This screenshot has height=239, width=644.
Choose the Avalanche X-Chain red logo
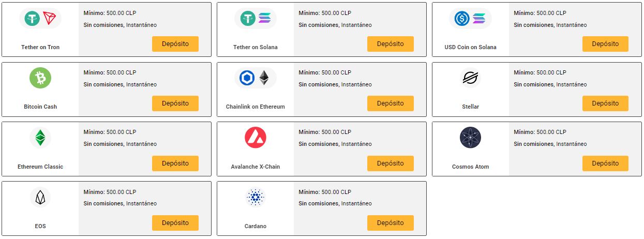pos(255,138)
